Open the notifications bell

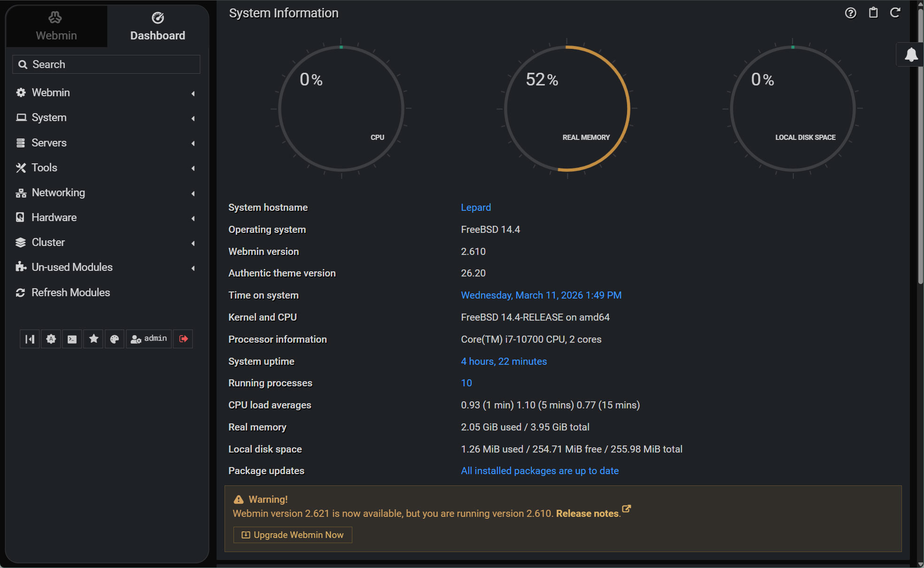911,54
